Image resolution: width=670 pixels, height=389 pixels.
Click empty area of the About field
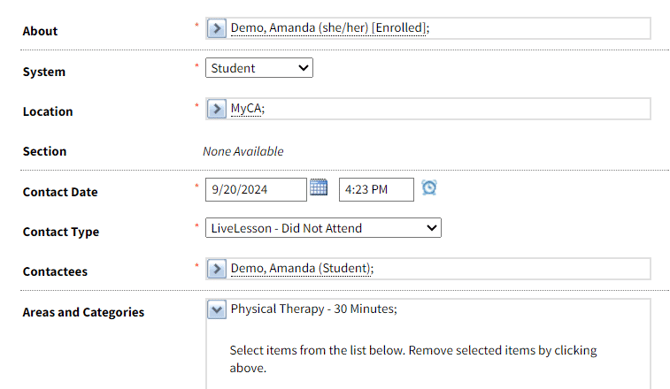click(x=538, y=28)
